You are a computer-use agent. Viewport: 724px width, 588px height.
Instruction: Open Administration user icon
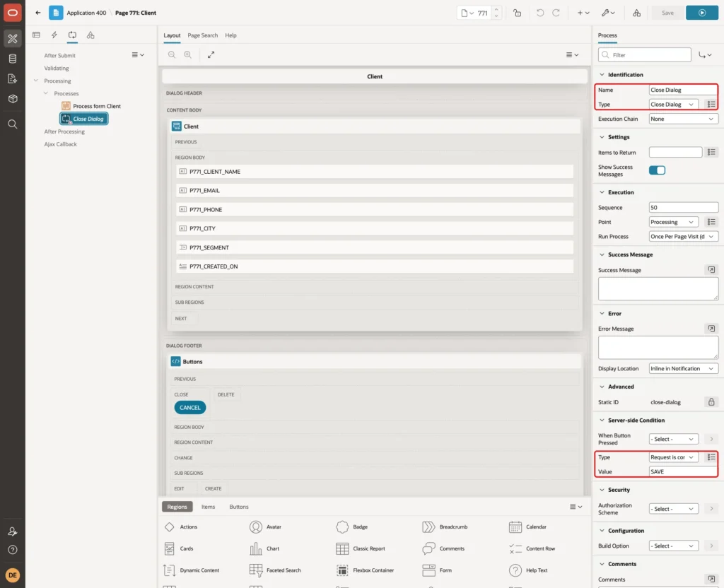point(13,531)
